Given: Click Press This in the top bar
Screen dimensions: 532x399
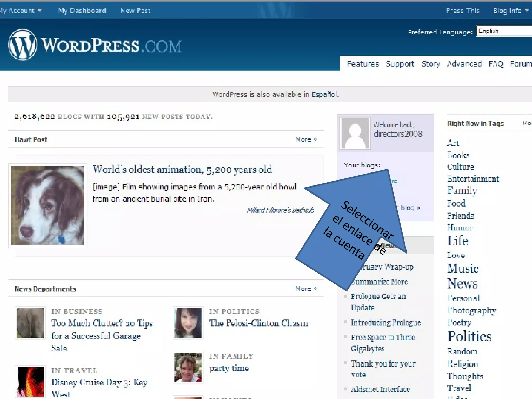Looking at the screenshot, I should pyautogui.click(x=463, y=11).
